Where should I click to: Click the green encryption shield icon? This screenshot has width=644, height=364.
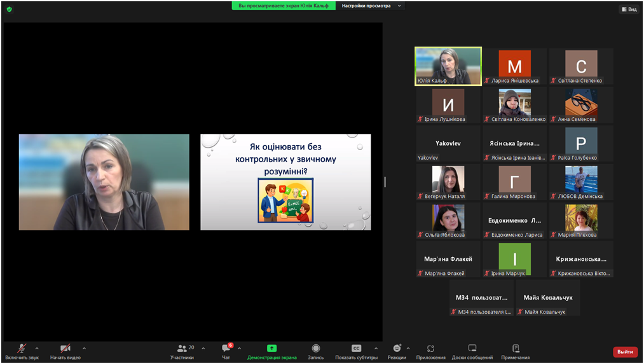pyautogui.click(x=9, y=10)
